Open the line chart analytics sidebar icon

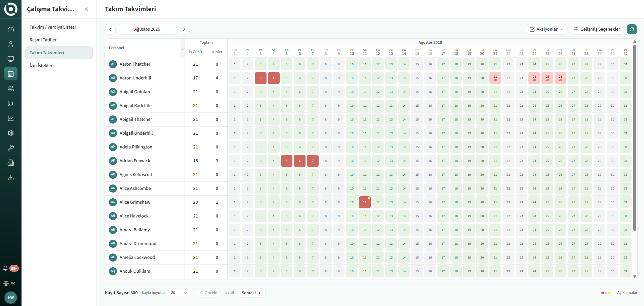coord(11,118)
